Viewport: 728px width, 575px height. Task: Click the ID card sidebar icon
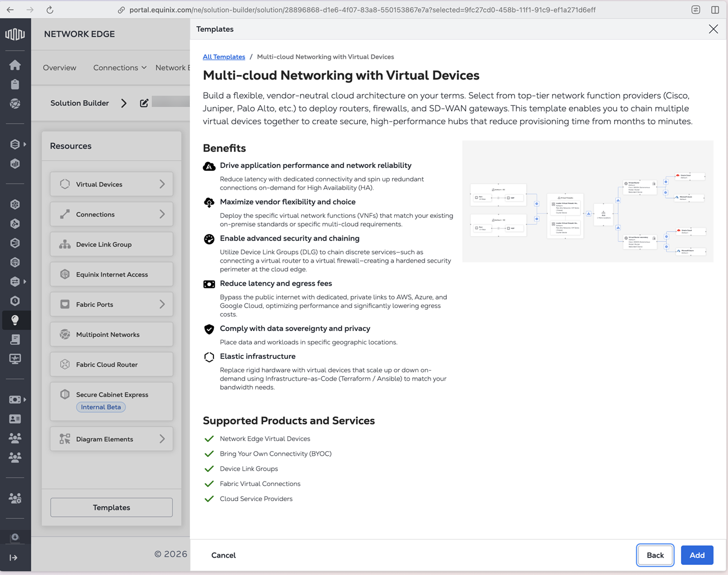click(15, 419)
